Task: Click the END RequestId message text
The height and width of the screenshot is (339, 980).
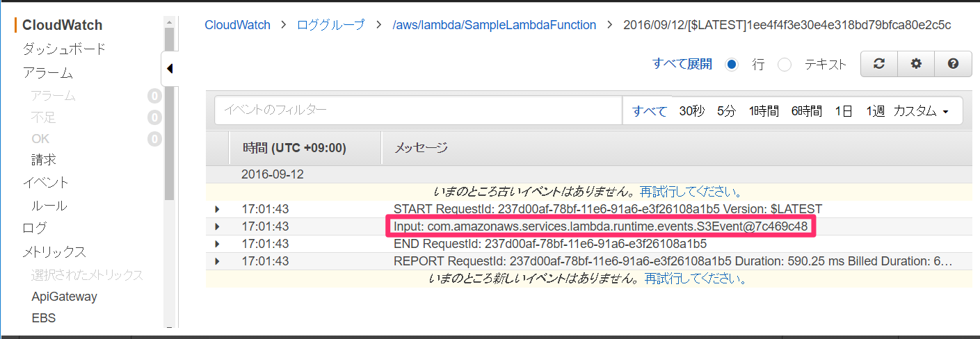Action: [x=550, y=244]
